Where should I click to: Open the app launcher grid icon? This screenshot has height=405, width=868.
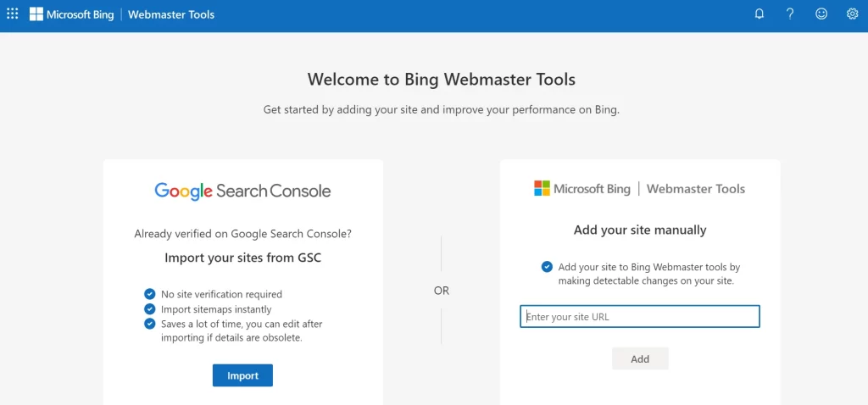point(13,14)
